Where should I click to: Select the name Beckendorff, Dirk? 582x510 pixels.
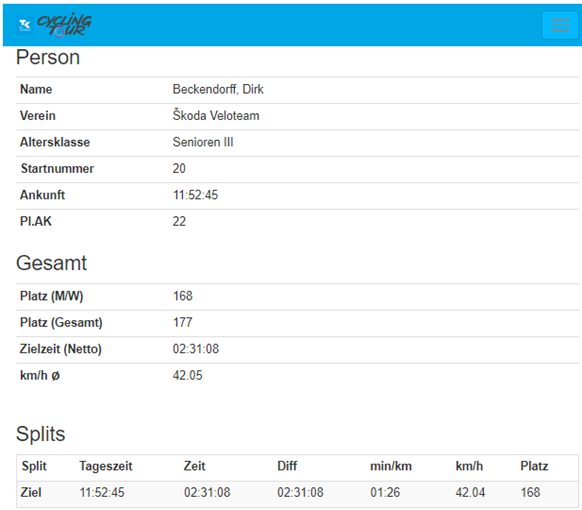point(218,89)
